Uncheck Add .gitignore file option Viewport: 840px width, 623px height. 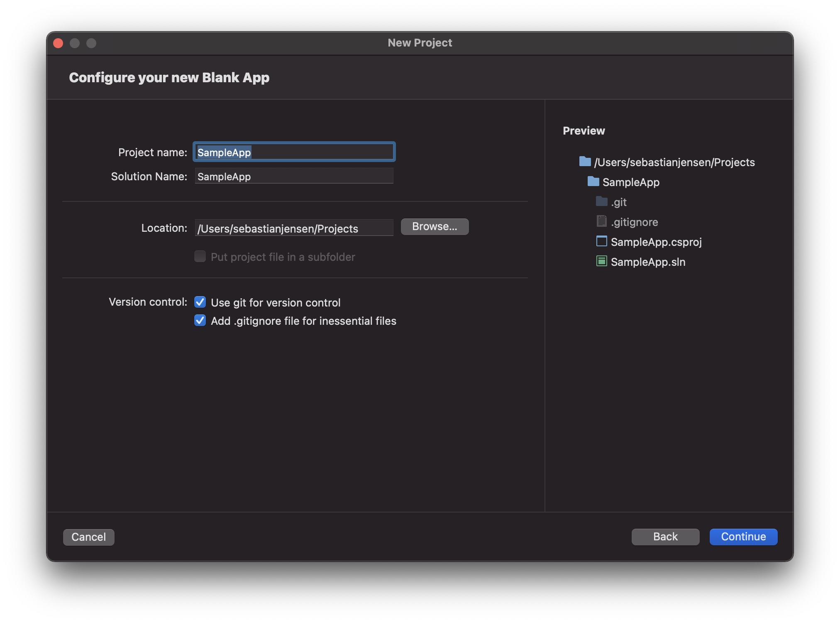200,321
